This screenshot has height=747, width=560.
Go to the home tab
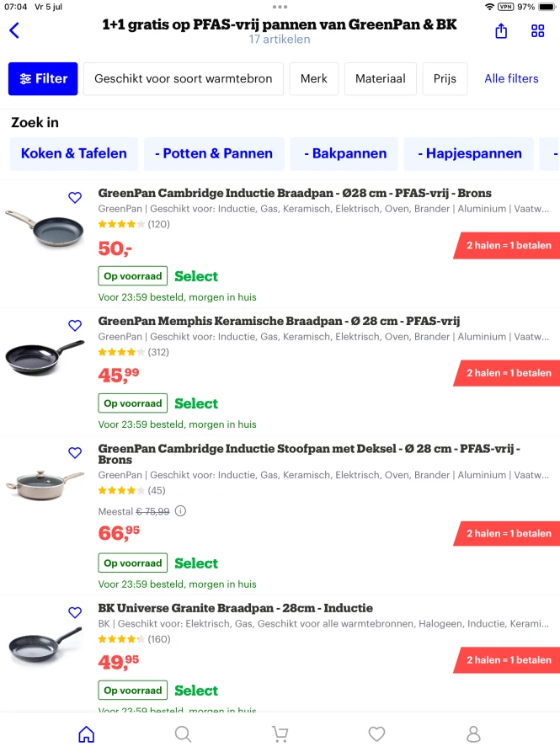point(86,734)
